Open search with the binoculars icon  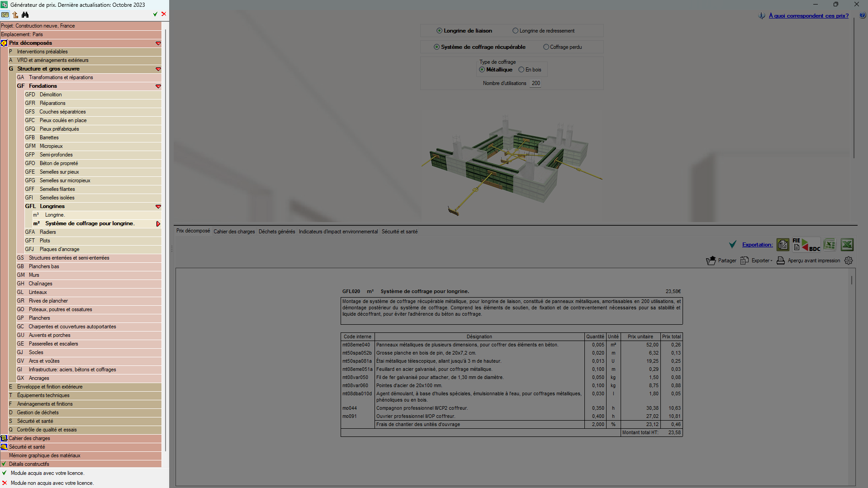coord(25,14)
